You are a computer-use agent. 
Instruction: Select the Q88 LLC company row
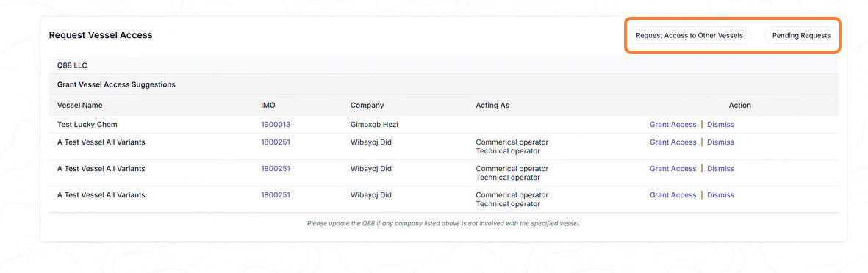(x=443, y=65)
